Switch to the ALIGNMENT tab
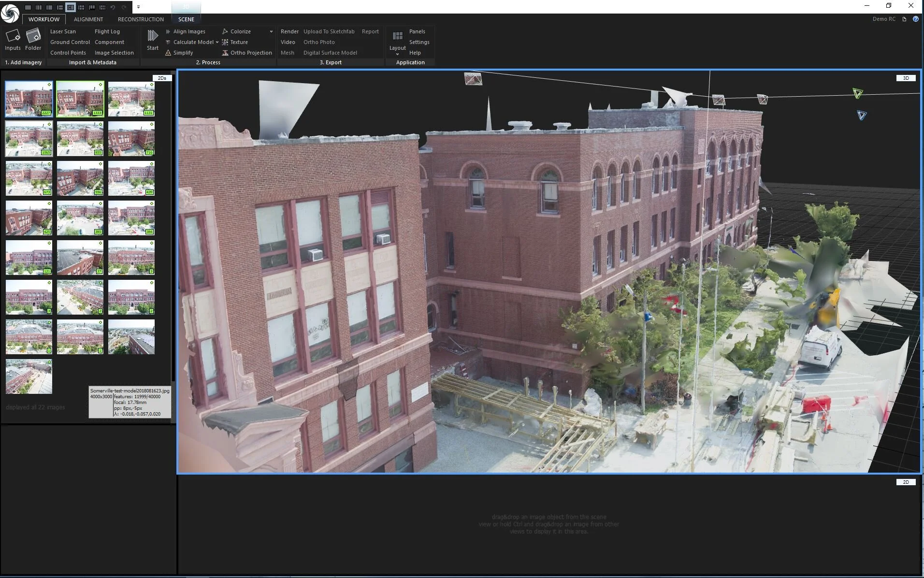 pos(88,19)
